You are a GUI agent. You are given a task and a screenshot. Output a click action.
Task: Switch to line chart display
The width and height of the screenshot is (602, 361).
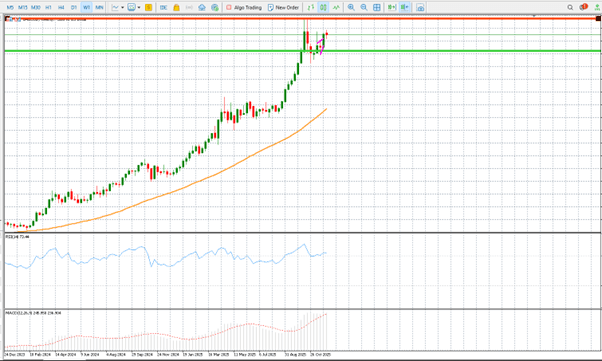click(336, 7)
